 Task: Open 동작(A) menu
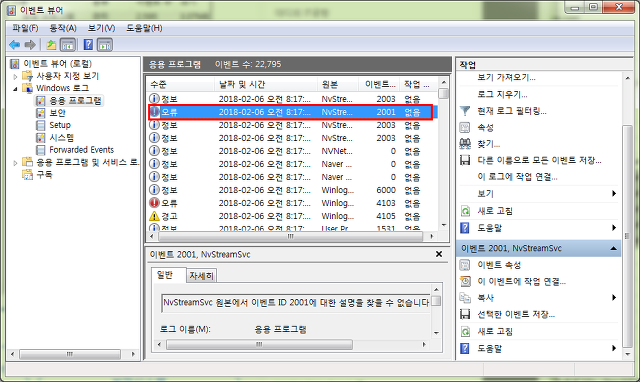pos(63,28)
